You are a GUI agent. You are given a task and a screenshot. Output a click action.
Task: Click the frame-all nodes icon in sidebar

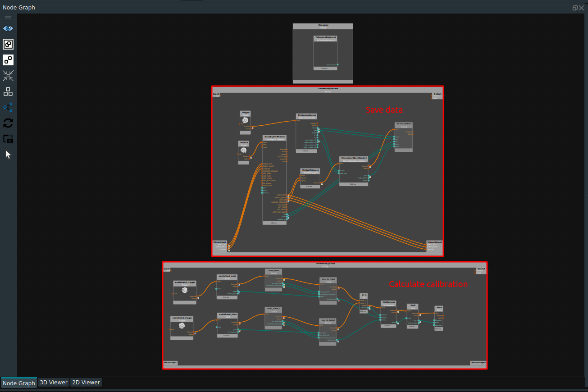[x=8, y=44]
